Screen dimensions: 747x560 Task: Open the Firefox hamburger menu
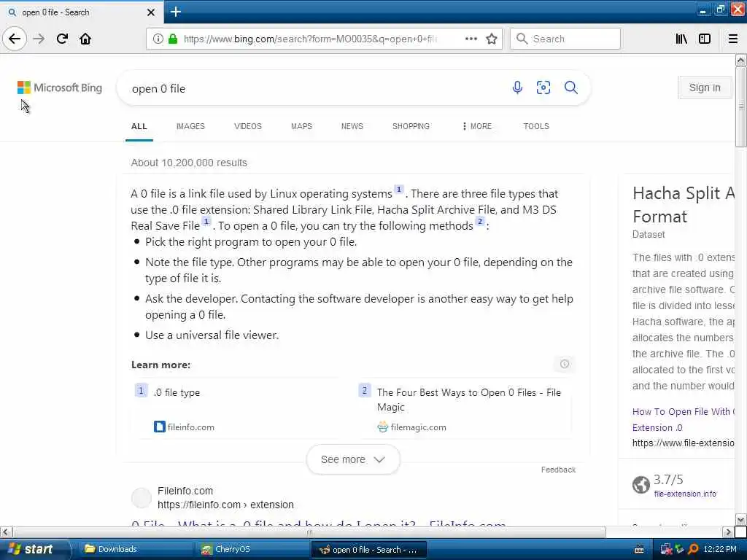coord(733,39)
